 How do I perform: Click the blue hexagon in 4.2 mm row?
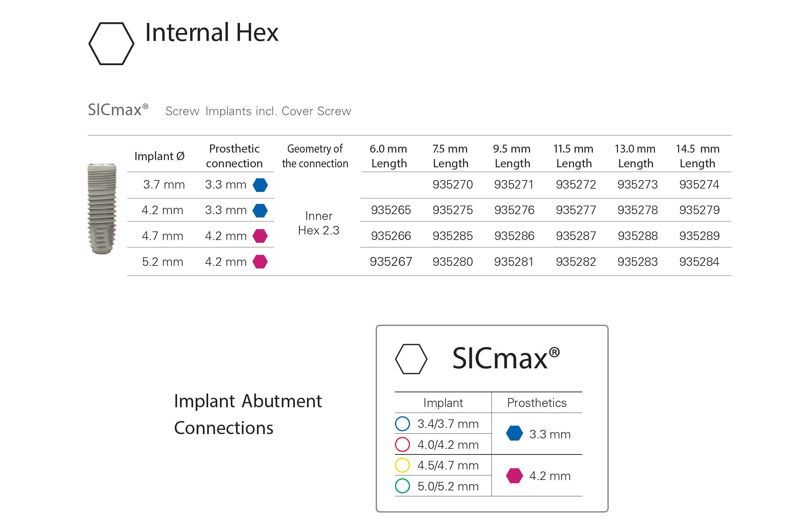[260, 211]
